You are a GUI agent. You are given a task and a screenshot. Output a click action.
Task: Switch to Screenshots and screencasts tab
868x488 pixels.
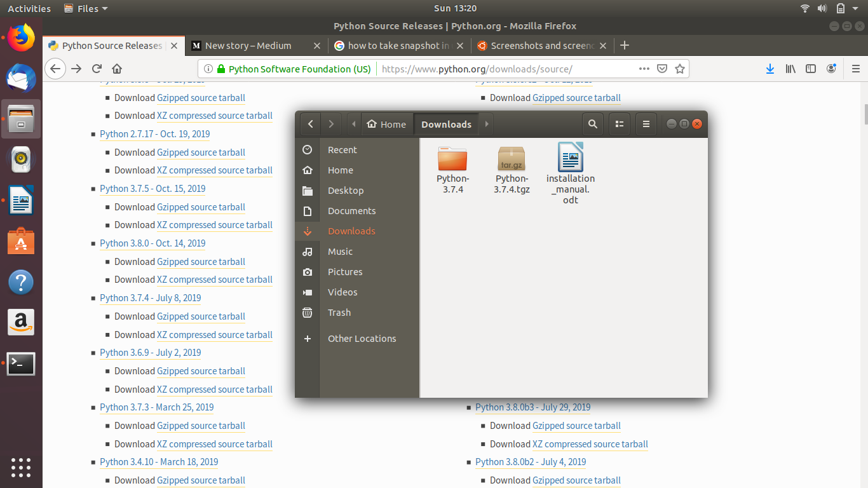point(542,46)
